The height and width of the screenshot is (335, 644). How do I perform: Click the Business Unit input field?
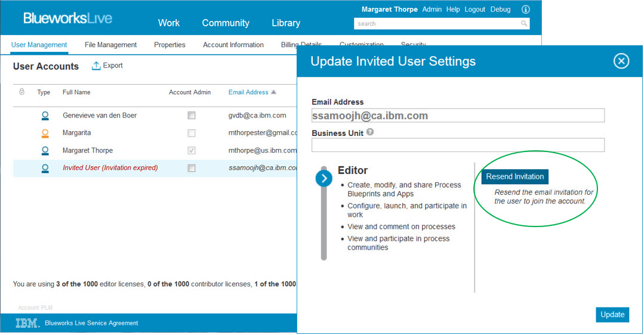tap(458, 145)
